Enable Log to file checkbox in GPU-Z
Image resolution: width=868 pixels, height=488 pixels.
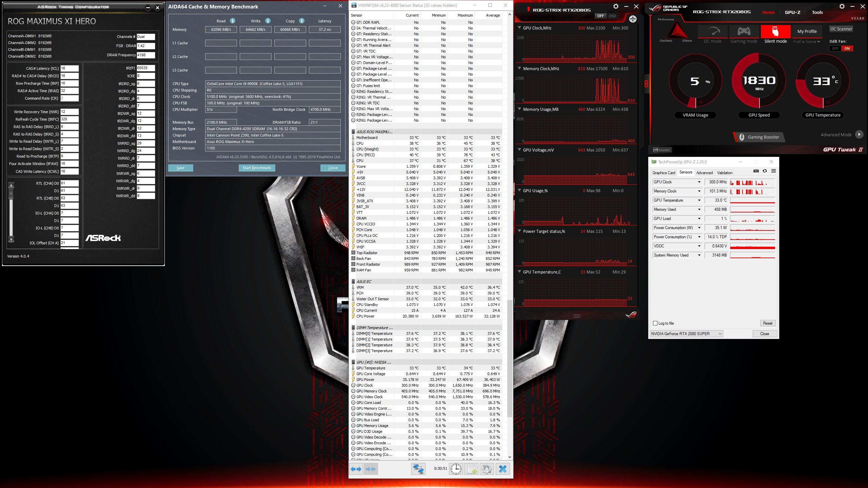[x=655, y=323]
